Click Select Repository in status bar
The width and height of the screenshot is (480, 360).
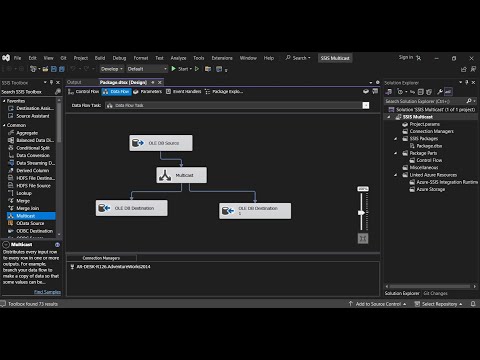pyautogui.click(x=438, y=304)
